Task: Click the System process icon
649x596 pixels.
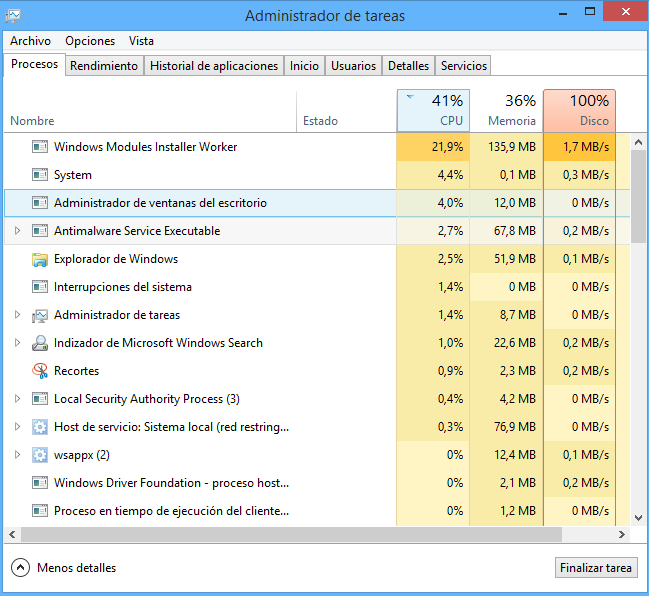Action: pos(40,175)
